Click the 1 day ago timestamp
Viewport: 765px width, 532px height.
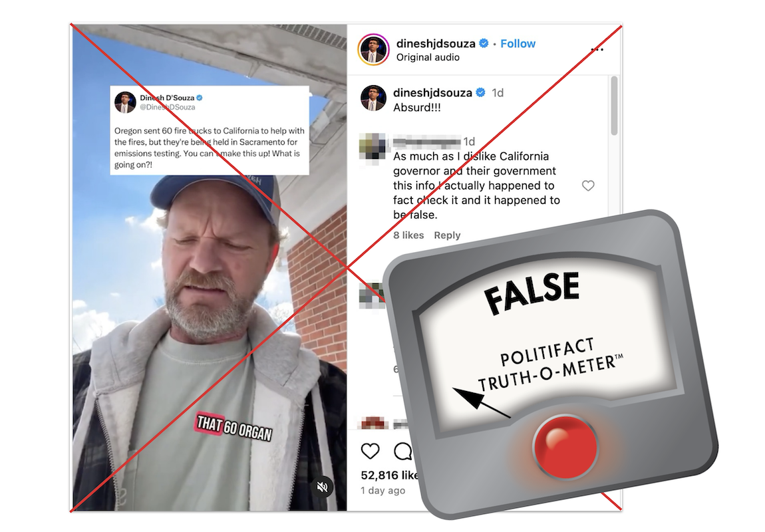[x=383, y=491]
